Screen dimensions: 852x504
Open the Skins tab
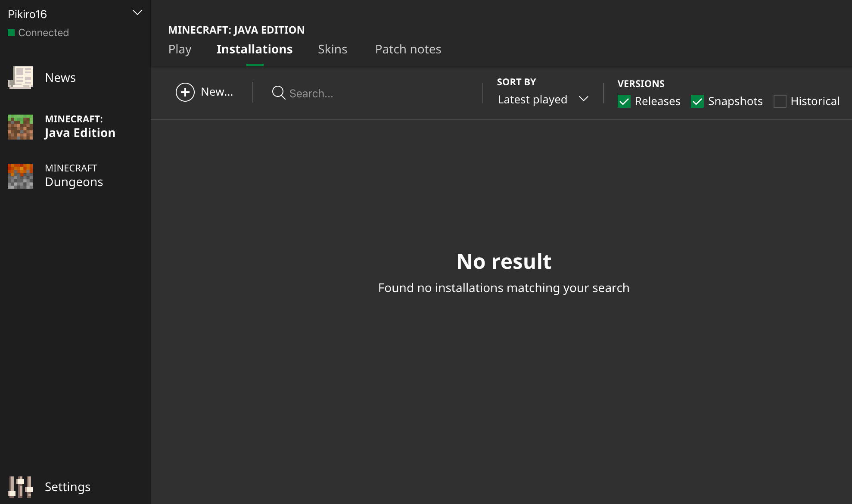[332, 49]
